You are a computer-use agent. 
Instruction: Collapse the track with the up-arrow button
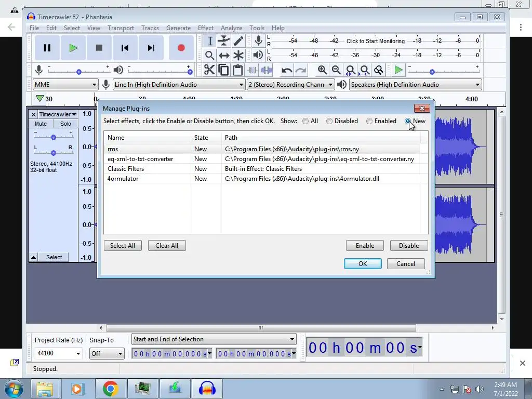(34, 258)
